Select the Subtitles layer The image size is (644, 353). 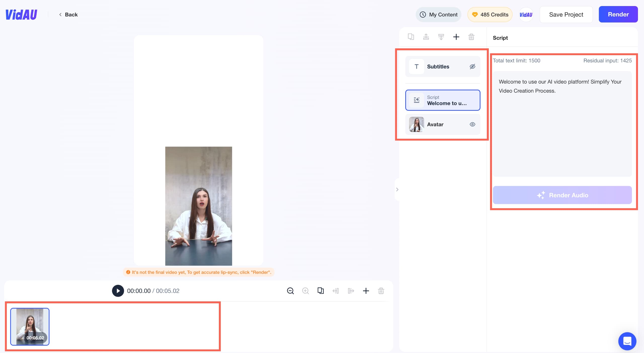(x=442, y=66)
